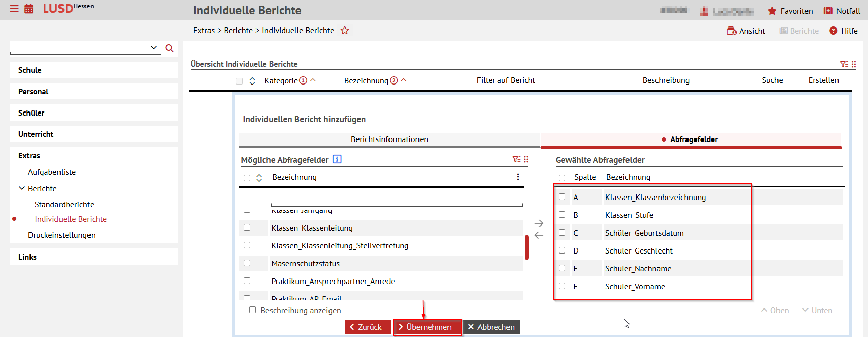This screenshot has height=337, width=868.
Task: Open three-dot menu of Bezeichnung column
Action: tap(518, 177)
